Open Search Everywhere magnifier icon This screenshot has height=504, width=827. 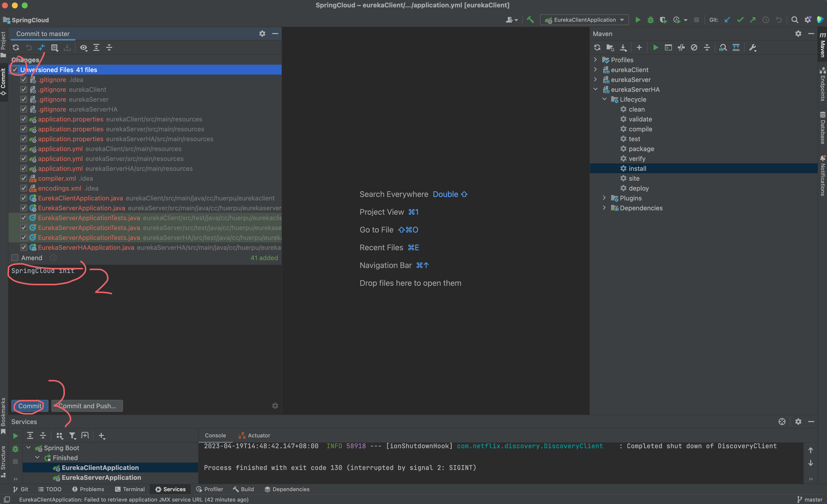coord(794,20)
